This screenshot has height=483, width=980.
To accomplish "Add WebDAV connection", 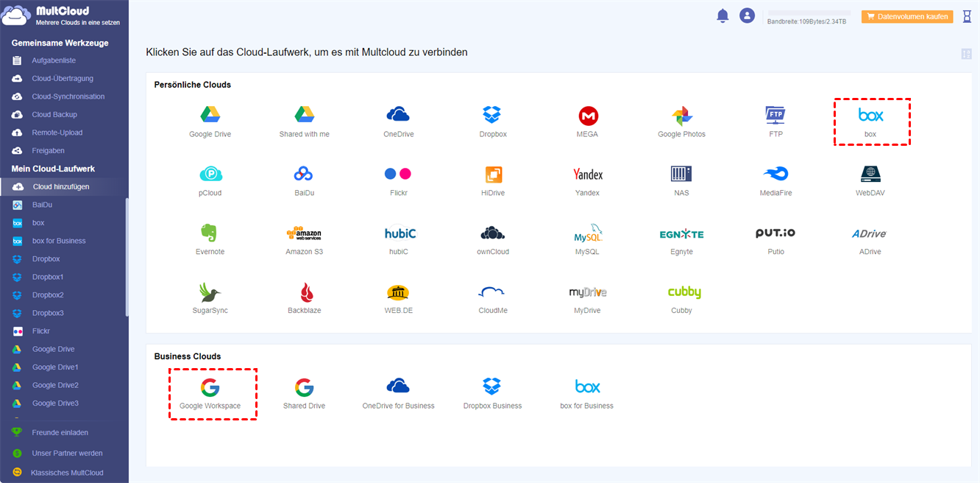I will point(870,181).
